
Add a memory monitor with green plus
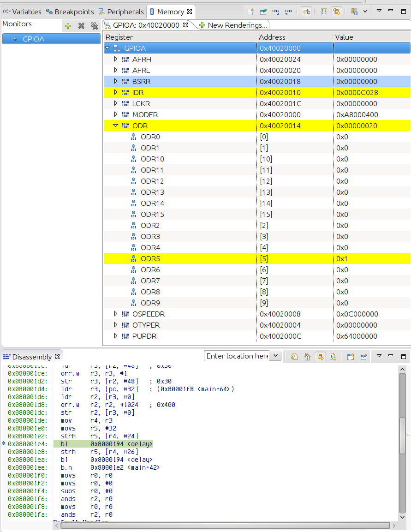pyautogui.click(x=68, y=26)
